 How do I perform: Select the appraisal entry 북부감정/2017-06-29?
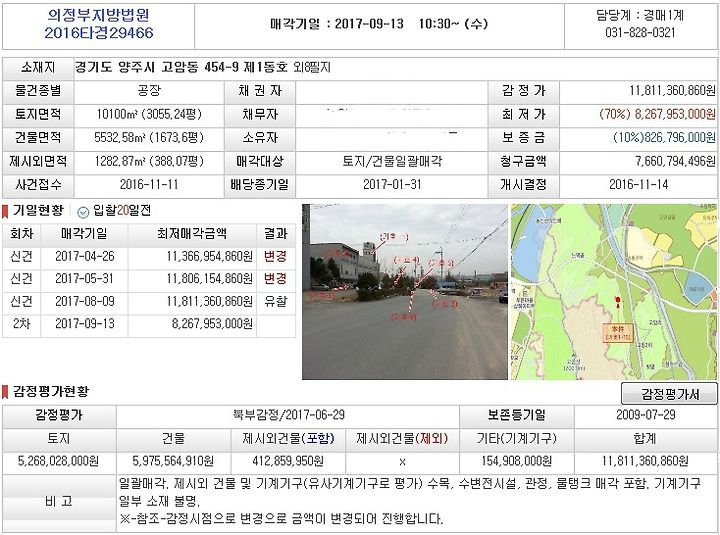(x=288, y=415)
